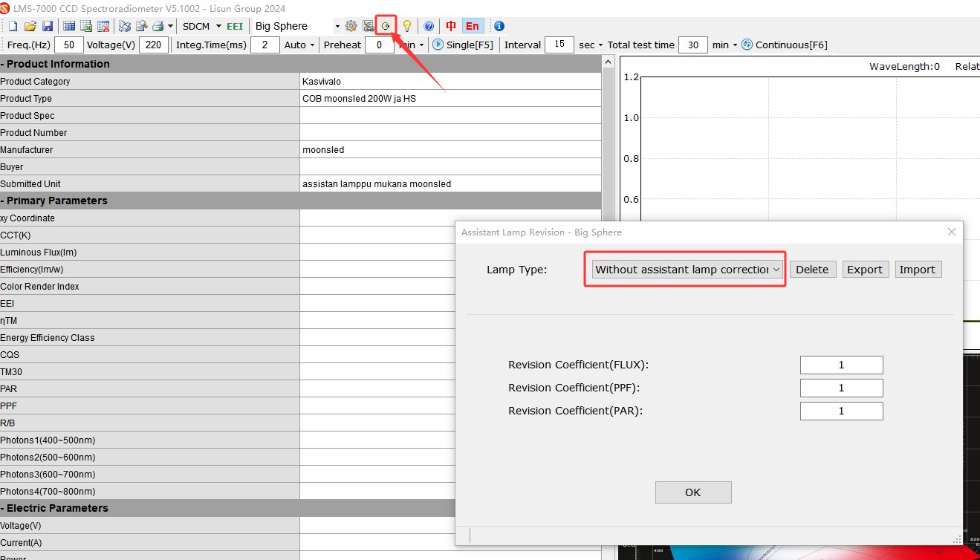Print using the printer icon
The width and height of the screenshot is (980, 560).
pyautogui.click(x=158, y=26)
